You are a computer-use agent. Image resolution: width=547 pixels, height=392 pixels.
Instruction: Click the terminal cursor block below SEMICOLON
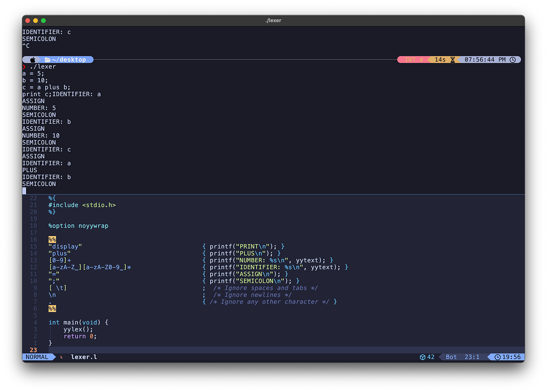(x=24, y=191)
